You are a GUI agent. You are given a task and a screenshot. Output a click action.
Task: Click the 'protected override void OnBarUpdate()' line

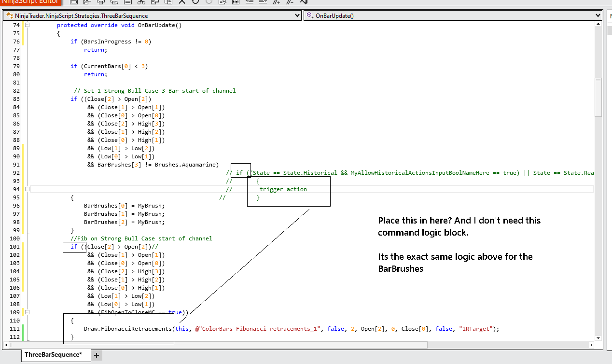119,25
